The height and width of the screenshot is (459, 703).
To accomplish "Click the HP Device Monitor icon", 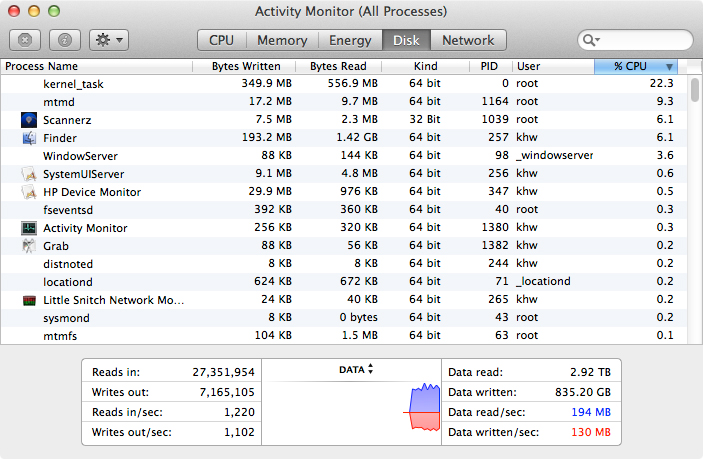I will tap(29, 192).
